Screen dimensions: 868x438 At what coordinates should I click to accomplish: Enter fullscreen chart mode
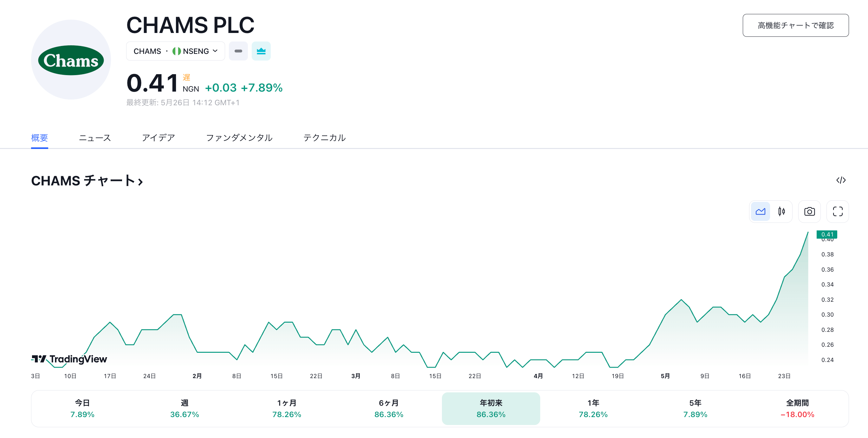pos(838,212)
